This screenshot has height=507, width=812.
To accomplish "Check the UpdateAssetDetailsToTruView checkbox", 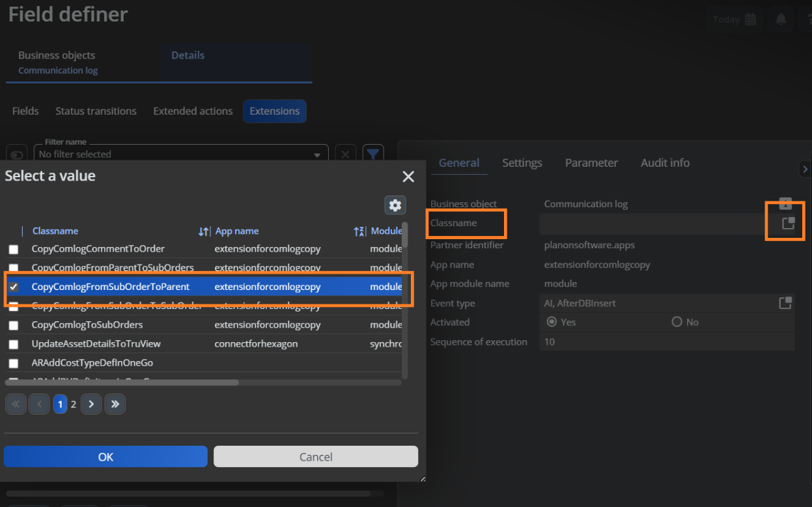I will 14,343.
